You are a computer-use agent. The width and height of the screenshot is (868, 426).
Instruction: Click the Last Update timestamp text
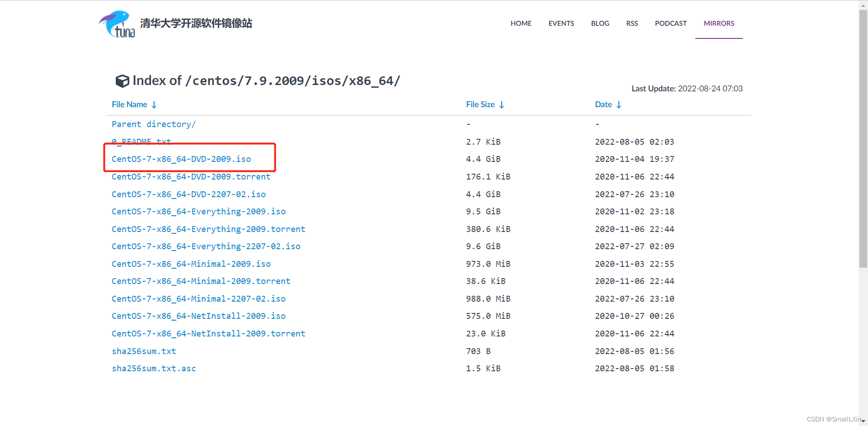pyautogui.click(x=687, y=89)
